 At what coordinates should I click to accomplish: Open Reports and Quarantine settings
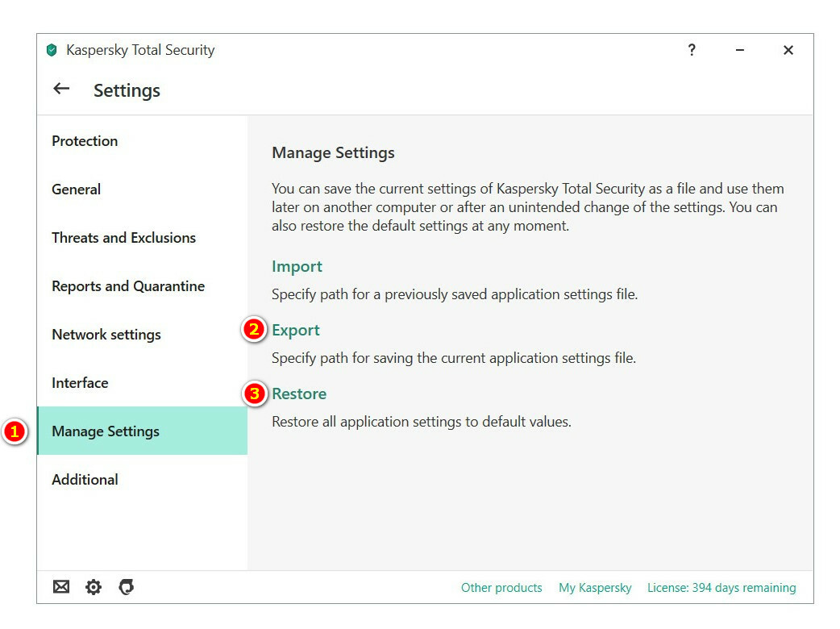pyautogui.click(x=128, y=286)
